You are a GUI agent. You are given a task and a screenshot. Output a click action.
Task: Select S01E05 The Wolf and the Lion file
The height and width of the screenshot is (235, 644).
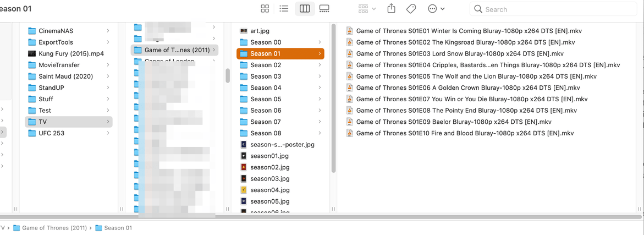pos(471,76)
